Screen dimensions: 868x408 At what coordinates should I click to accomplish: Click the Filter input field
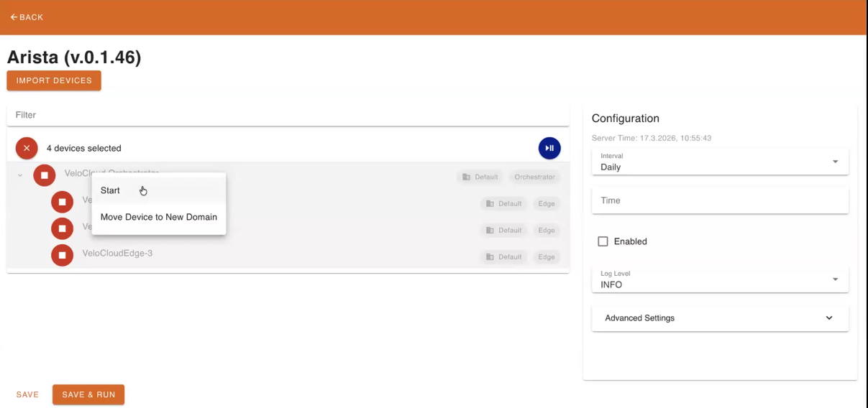pyautogui.click(x=288, y=115)
